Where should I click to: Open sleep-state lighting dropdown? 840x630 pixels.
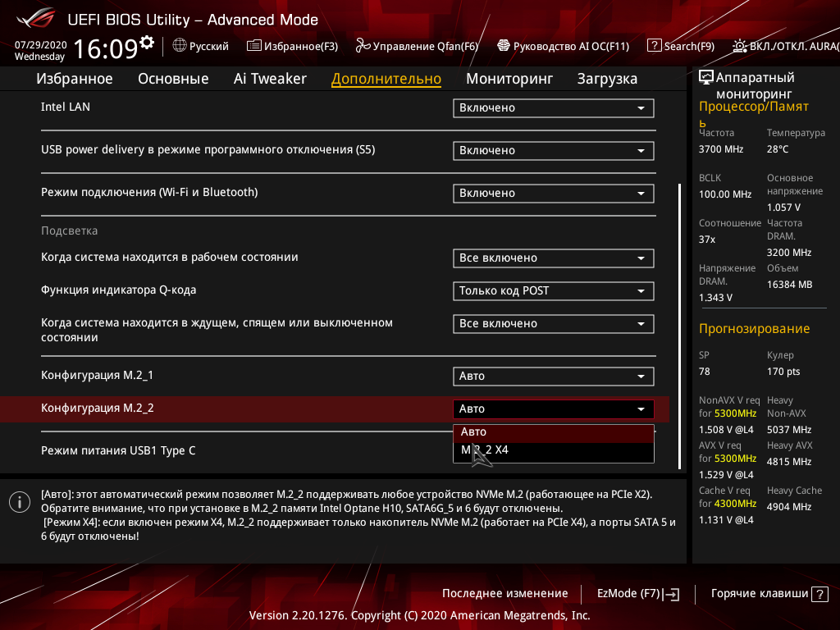point(554,323)
